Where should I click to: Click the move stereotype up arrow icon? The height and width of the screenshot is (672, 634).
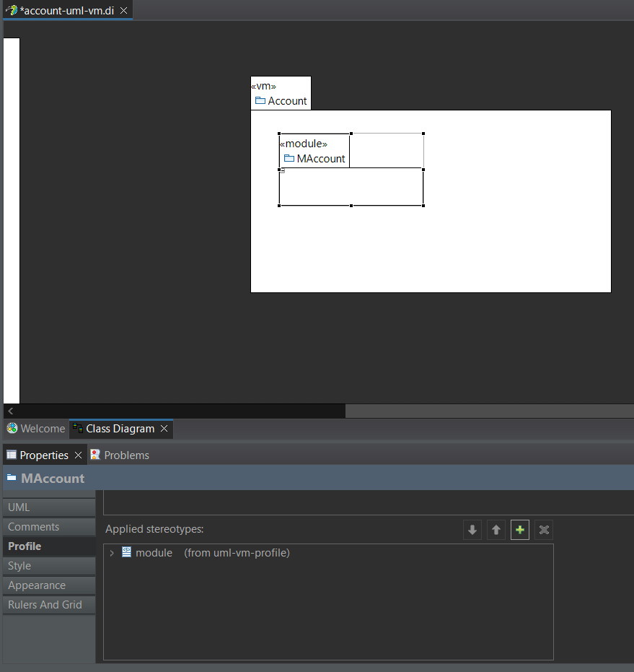(x=496, y=530)
